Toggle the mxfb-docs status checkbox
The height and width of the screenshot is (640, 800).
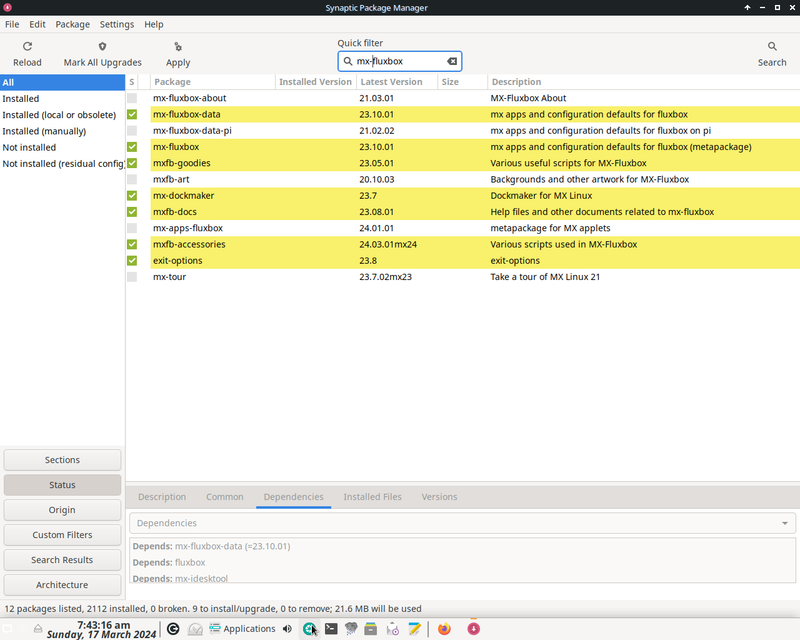point(132,212)
